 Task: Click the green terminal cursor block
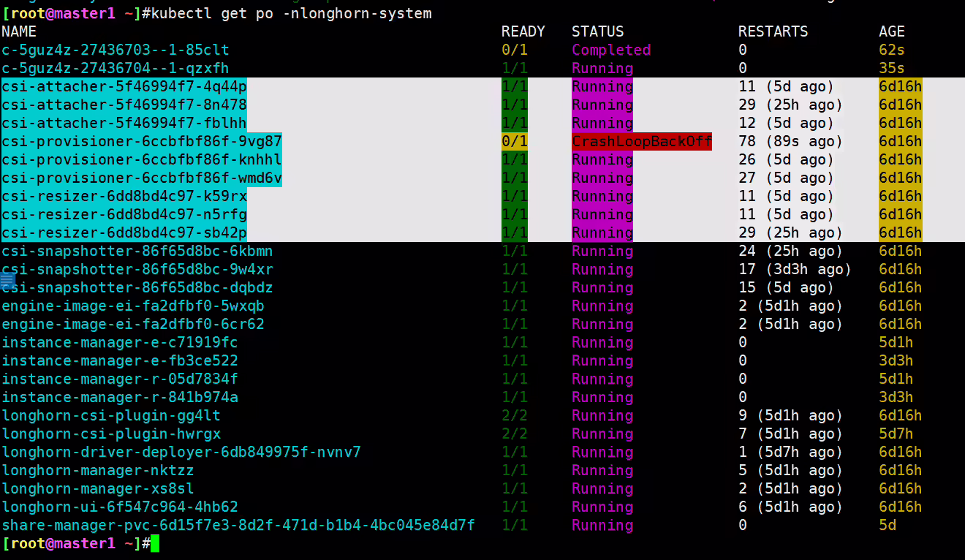tap(155, 543)
